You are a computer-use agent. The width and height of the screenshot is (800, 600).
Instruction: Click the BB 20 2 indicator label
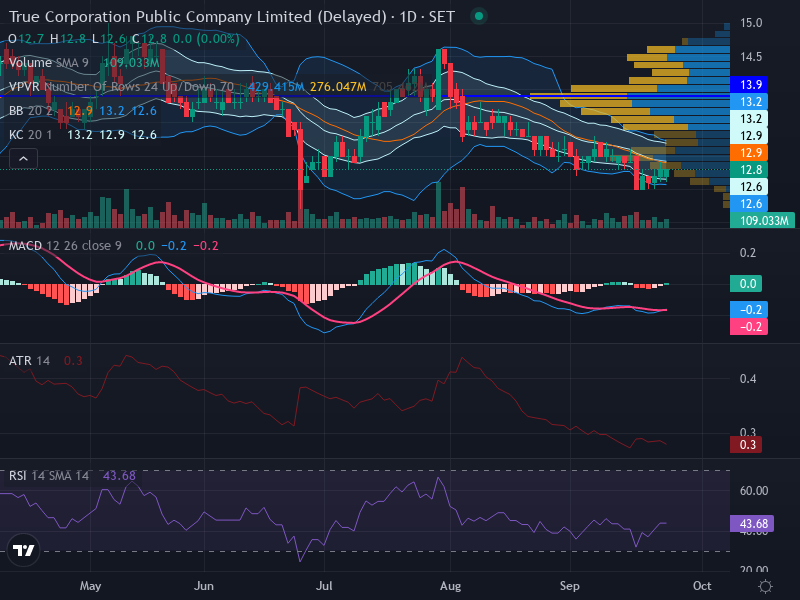click(30, 111)
